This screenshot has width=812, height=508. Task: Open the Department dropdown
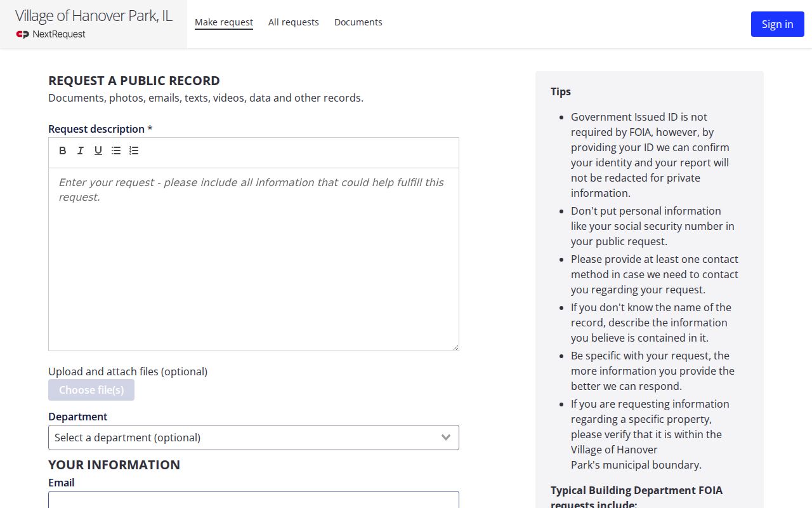click(x=254, y=438)
